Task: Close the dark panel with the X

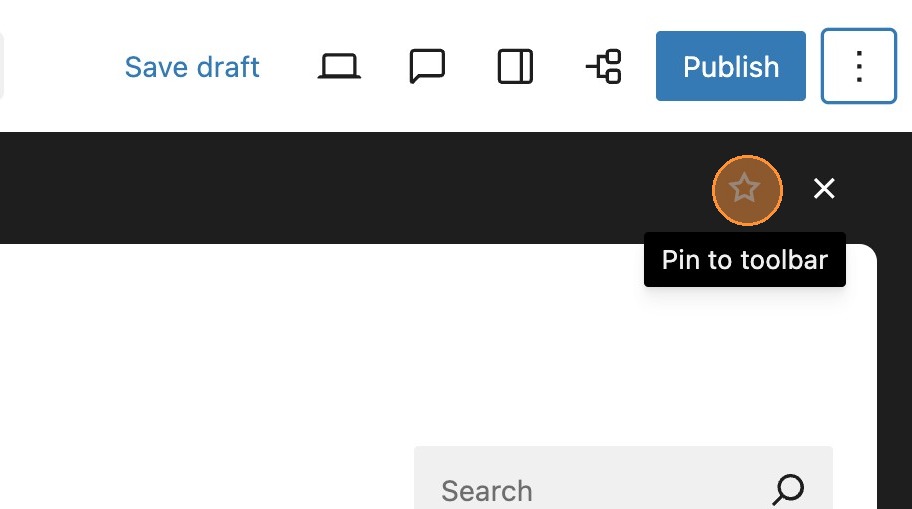Action: 824,188
